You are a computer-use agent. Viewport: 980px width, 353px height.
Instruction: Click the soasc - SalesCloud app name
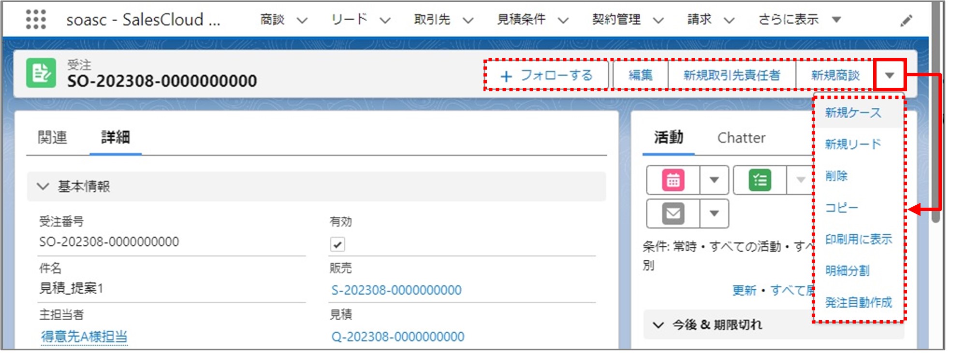coord(143,20)
